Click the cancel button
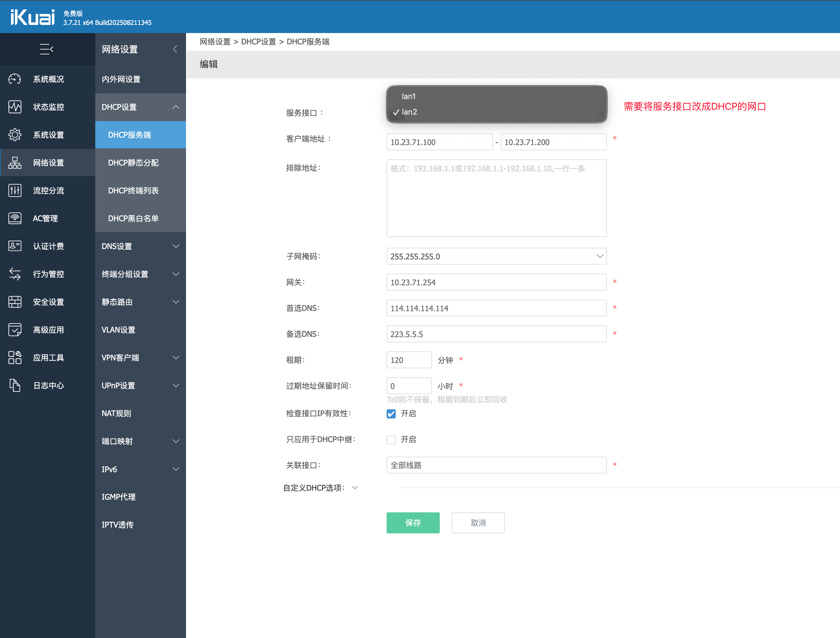The width and height of the screenshot is (840, 638). click(x=478, y=523)
